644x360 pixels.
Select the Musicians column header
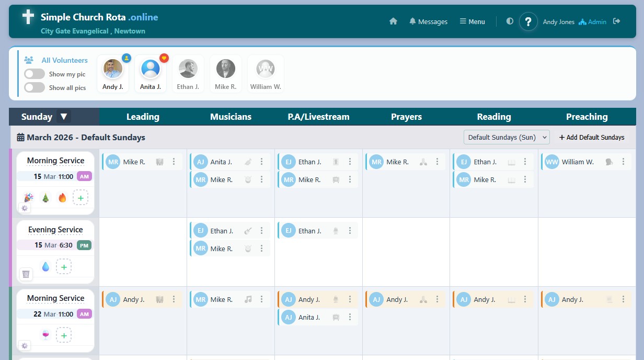(x=231, y=117)
